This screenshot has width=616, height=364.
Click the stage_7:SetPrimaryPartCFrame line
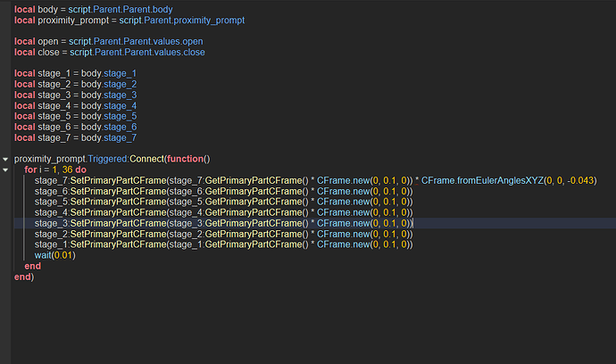[315, 180]
